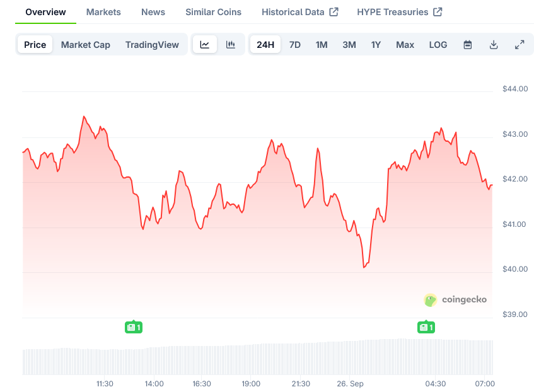Select the 24H time range

click(265, 45)
